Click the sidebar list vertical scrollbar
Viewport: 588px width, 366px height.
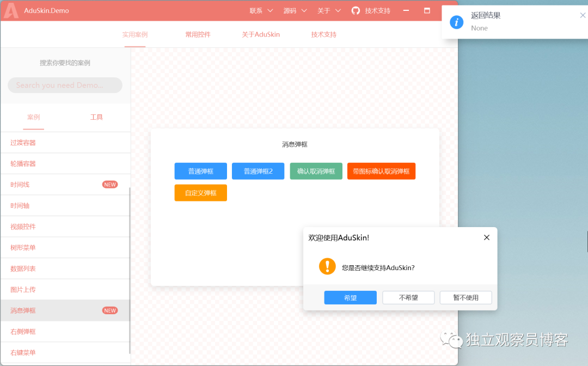130,270
